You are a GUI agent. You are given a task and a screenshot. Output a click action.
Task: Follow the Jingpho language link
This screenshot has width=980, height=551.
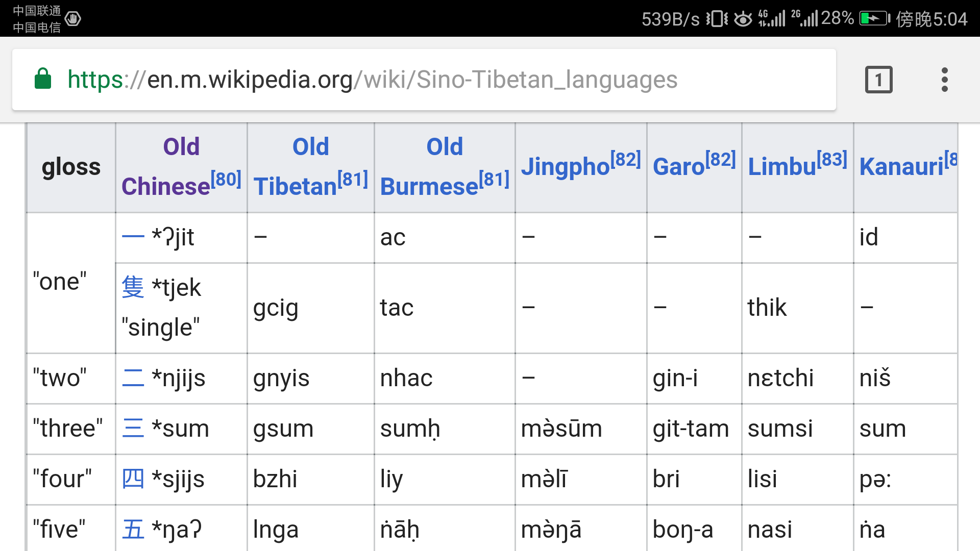tap(566, 166)
